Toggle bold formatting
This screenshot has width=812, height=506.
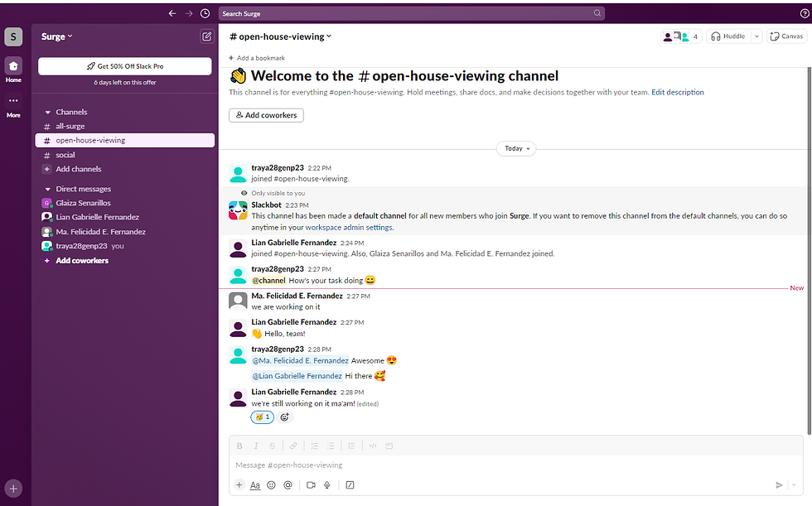point(239,446)
